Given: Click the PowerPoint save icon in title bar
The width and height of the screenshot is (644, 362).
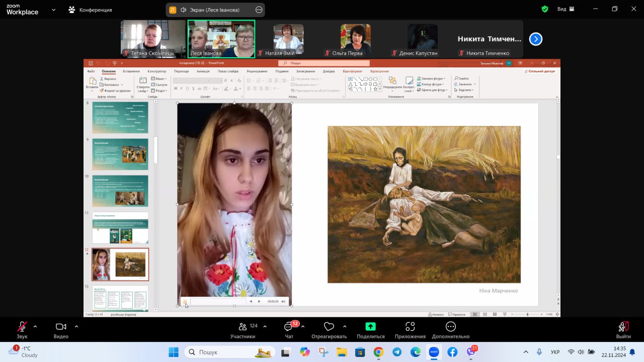Looking at the screenshot, I should coord(91,63).
